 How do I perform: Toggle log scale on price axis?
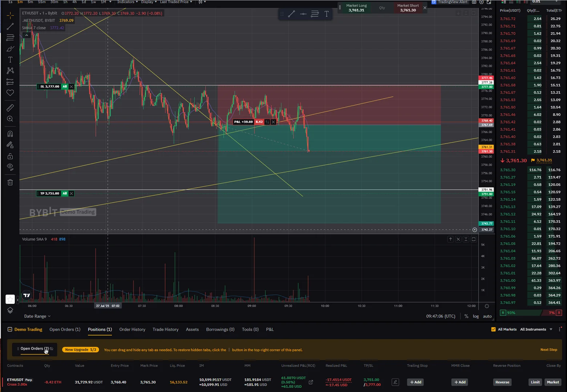tap(476, 316)
